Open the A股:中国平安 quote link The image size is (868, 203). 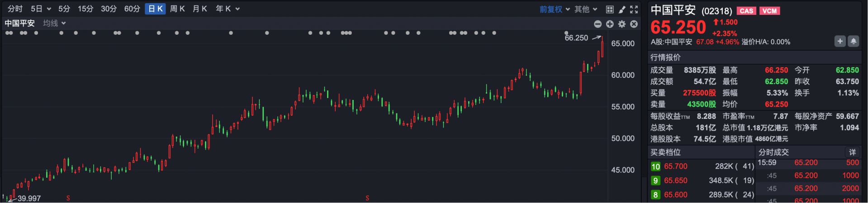(671, 42)
